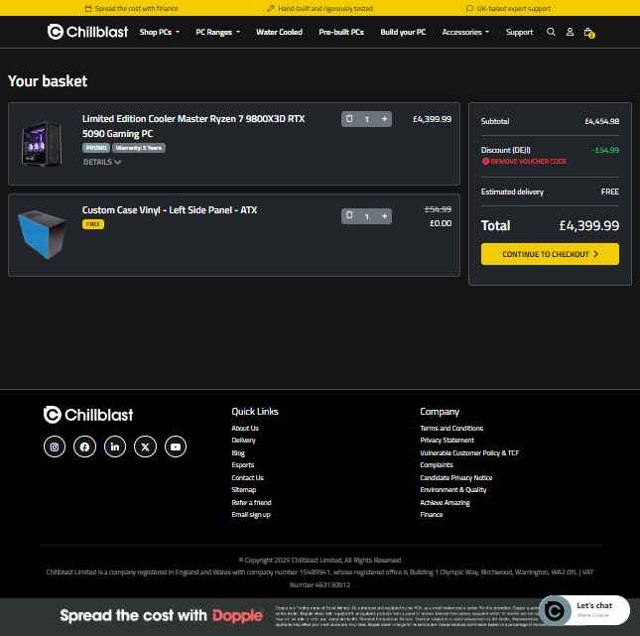Open the user account icon
This screenshot has height=636, width=640.
[x=570, y=32]
